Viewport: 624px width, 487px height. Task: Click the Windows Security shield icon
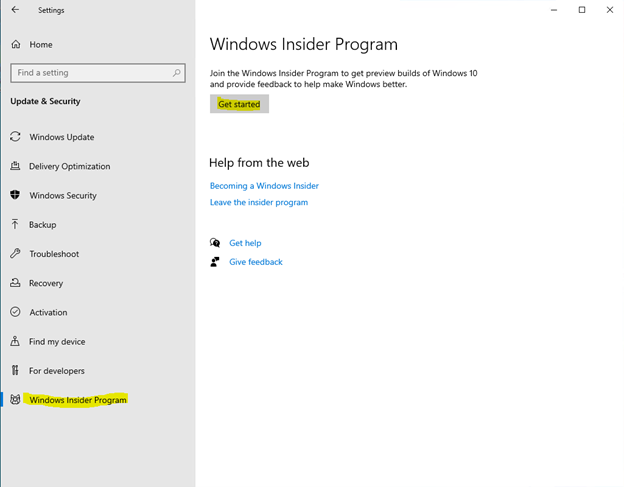coord(15,195)
